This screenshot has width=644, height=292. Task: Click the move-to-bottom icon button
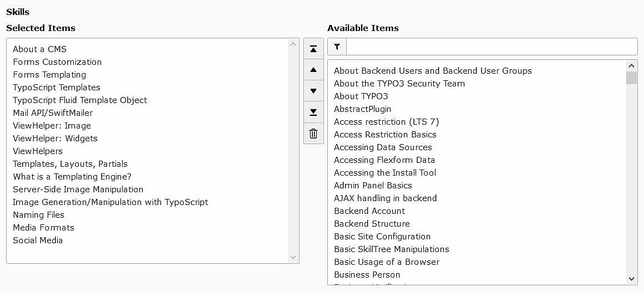(313, 112)
